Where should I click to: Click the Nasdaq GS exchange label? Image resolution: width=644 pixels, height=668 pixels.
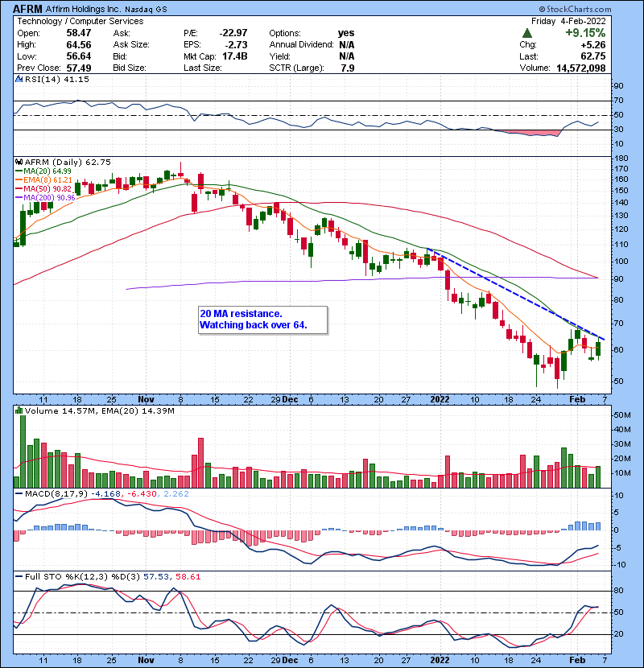click(146, 10)
